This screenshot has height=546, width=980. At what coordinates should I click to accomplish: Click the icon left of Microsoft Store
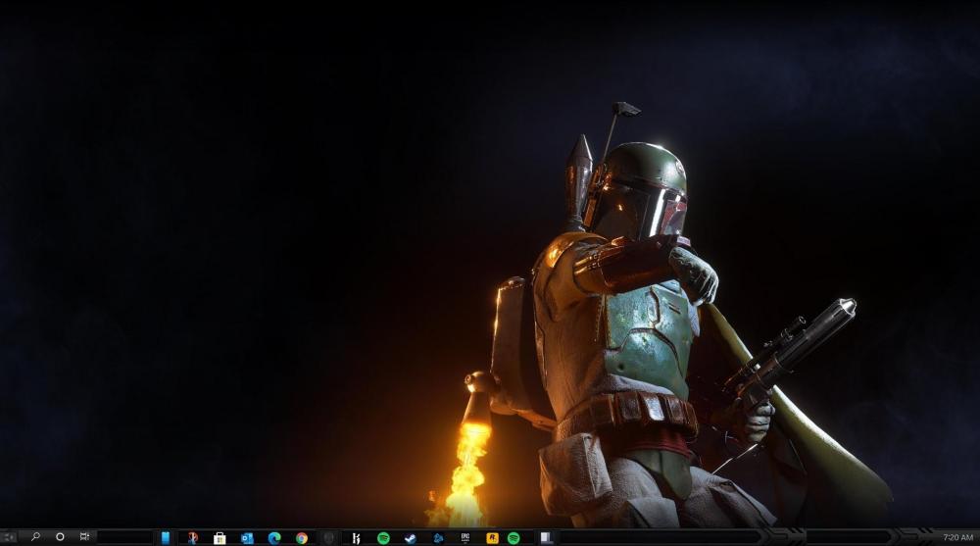click(x=192, y=537)
